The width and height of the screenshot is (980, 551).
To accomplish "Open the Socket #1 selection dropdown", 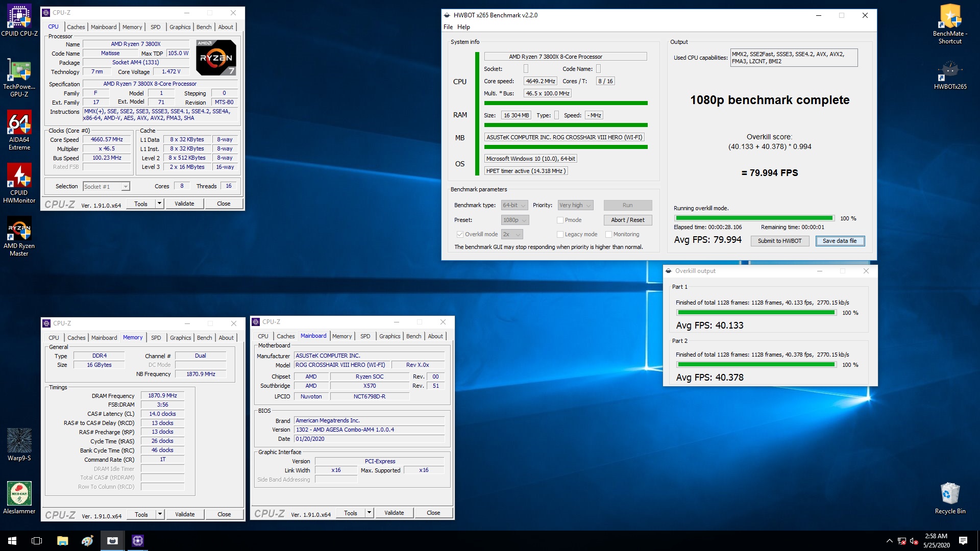I will coord(106,187).
